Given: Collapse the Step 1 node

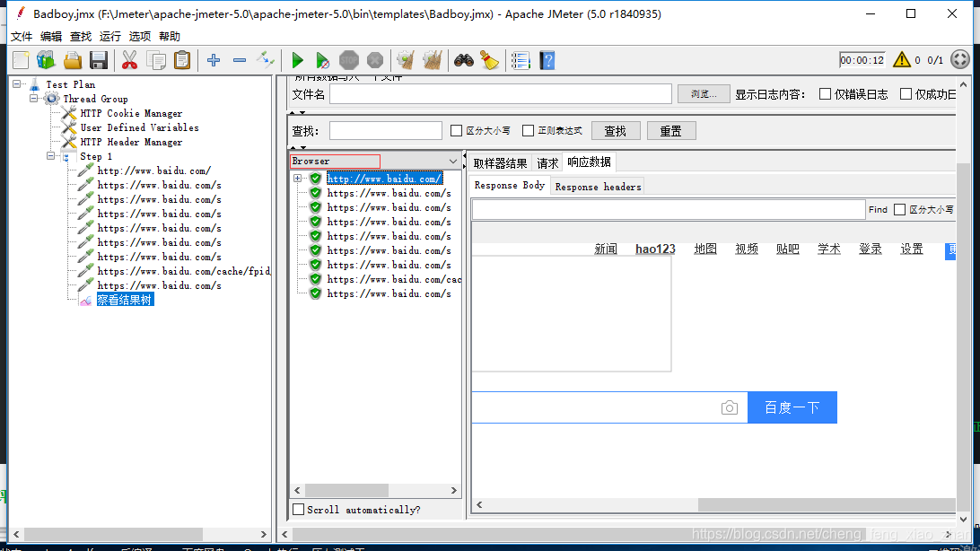Looking at the screenshot, I should (50, 156).
